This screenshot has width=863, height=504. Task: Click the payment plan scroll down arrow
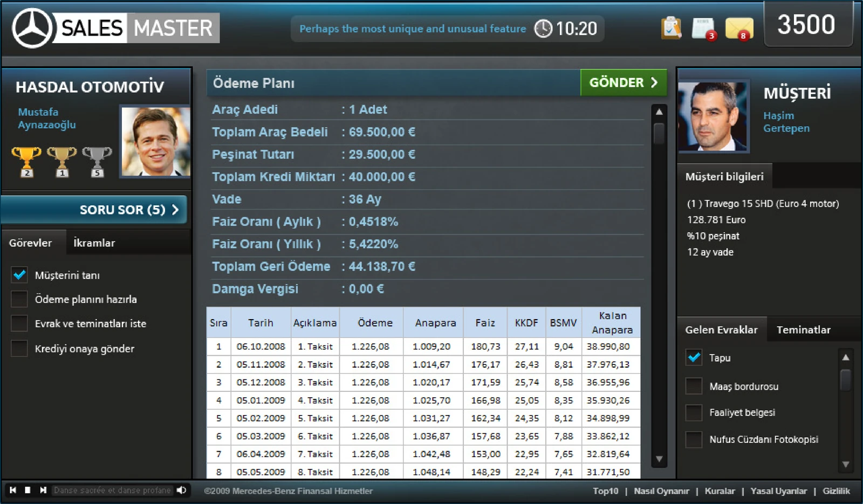click(659, 459)
